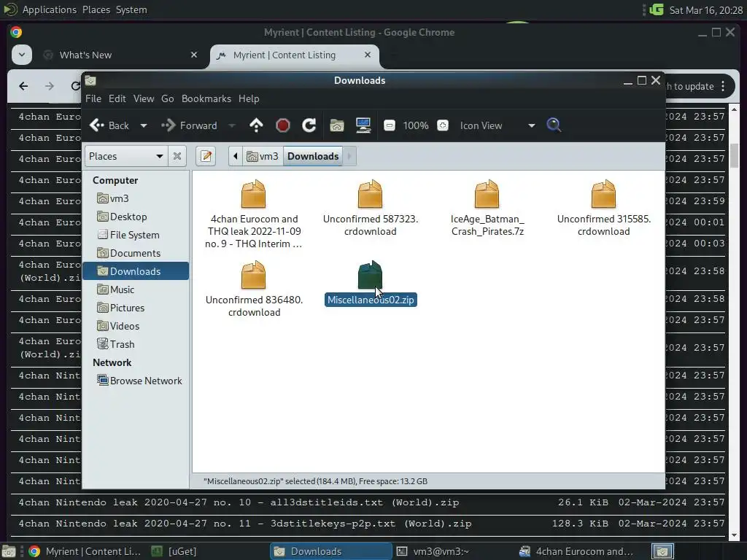The height and width of the screenshot is (560, 747).
Task: Click the path bar left scroll arrow
Action: click(236, 156)
